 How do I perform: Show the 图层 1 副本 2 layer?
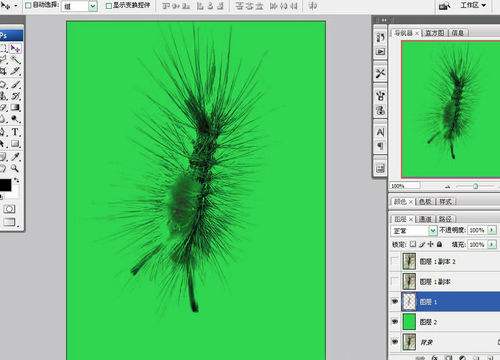395,261
